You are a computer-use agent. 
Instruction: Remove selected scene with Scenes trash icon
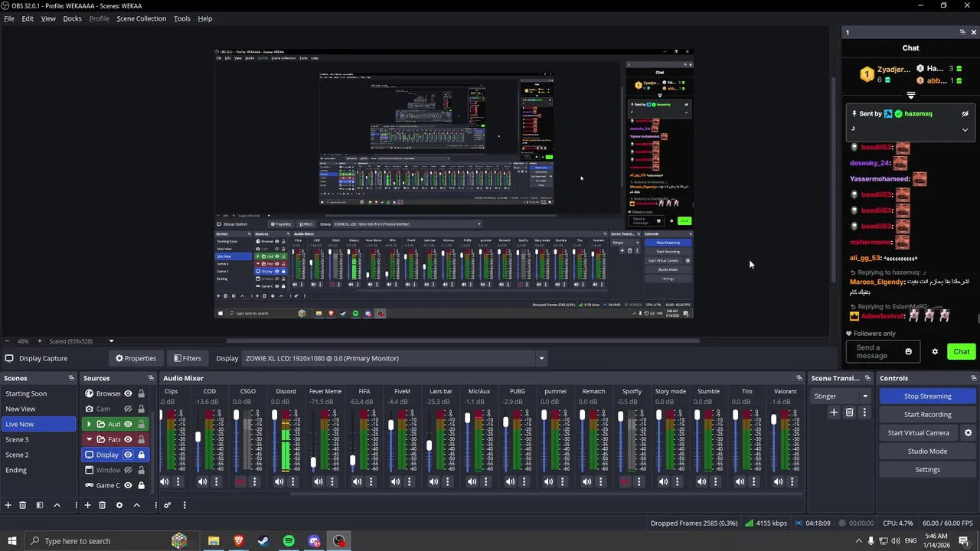(23, 505)
